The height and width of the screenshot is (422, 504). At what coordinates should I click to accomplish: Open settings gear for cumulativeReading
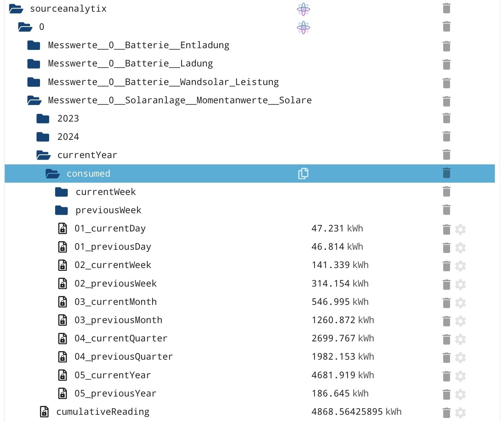coord(460,412)
